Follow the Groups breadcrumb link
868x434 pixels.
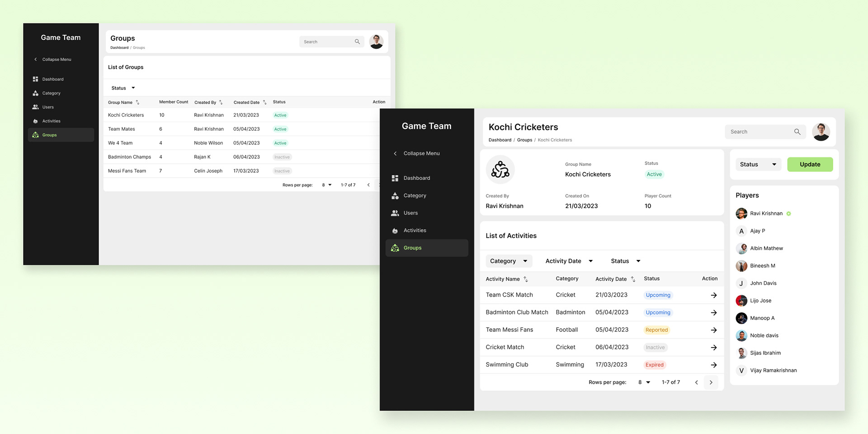pos(524,140)
